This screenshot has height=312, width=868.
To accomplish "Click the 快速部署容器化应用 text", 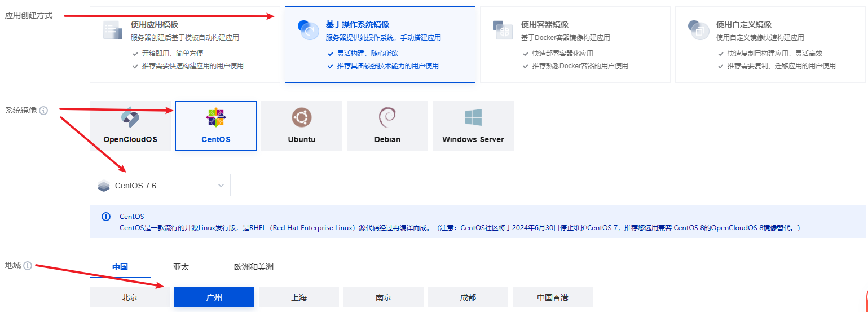I will pyautogui.click(x=563, y=54).
